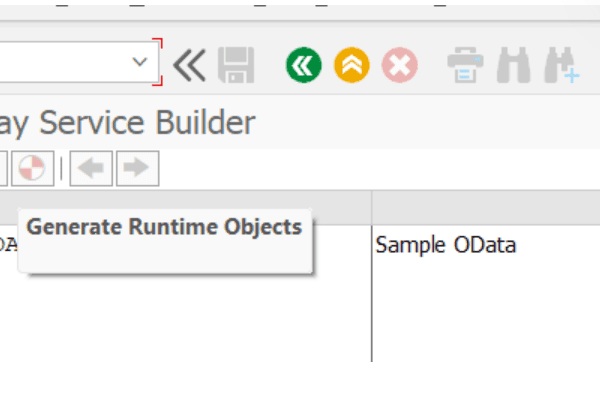Click Find Next binoculars with plus
This screenshot has width=600, height=393.
click(562, 65)
